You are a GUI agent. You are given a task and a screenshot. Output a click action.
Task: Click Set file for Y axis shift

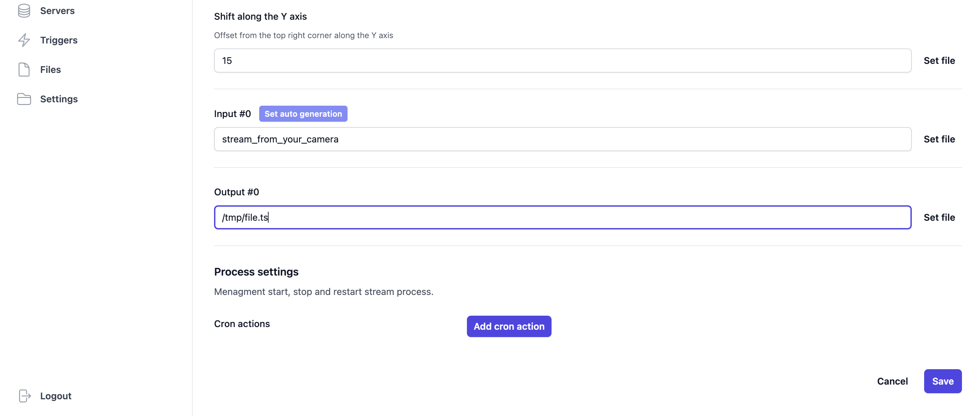(939, 61)
